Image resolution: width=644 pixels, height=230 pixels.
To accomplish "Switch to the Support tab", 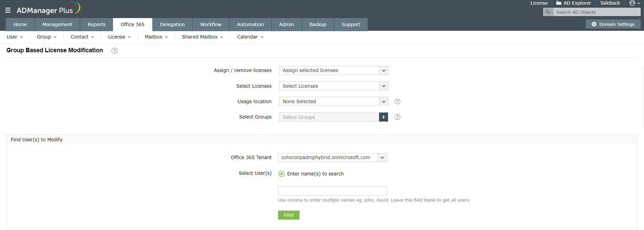I will coord(351,24).
